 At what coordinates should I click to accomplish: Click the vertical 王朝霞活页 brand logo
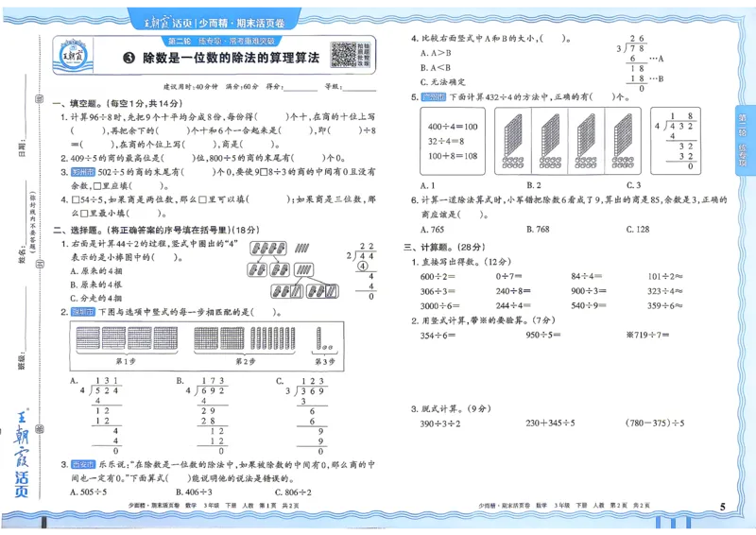point(22,454)
